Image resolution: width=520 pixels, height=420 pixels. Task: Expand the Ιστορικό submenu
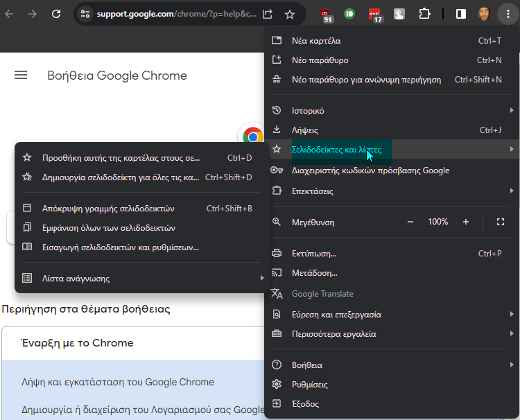(x=392, y=111)
